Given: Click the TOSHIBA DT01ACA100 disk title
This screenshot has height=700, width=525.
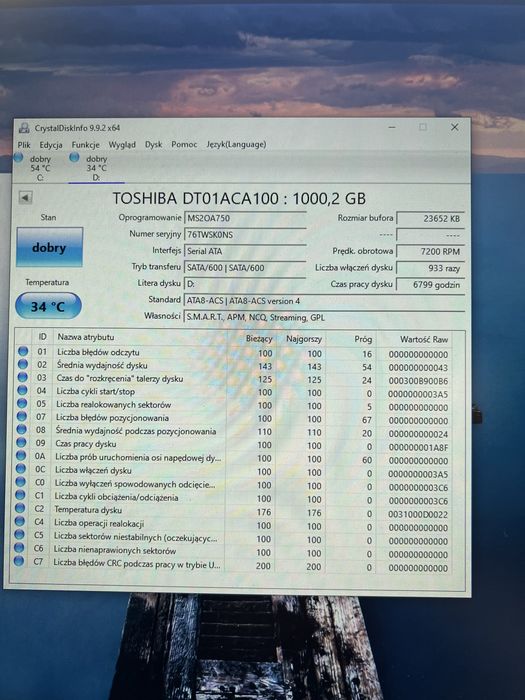Looking at the screenshot, I should pyautogui.click(x=239, y=198).
